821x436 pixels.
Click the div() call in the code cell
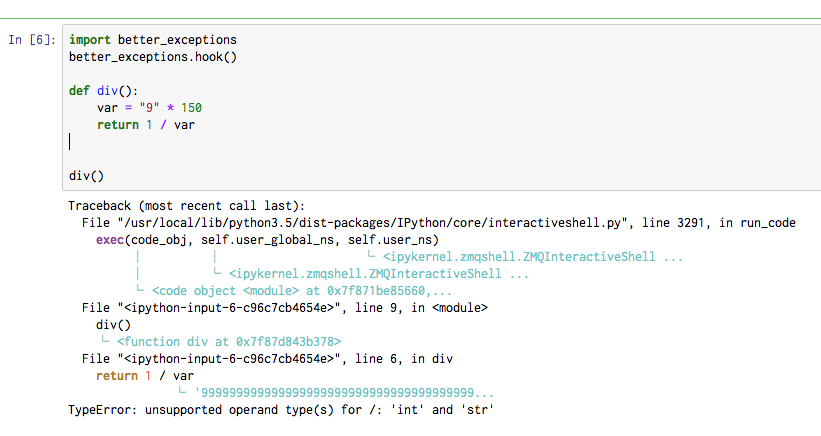(86, 176)
